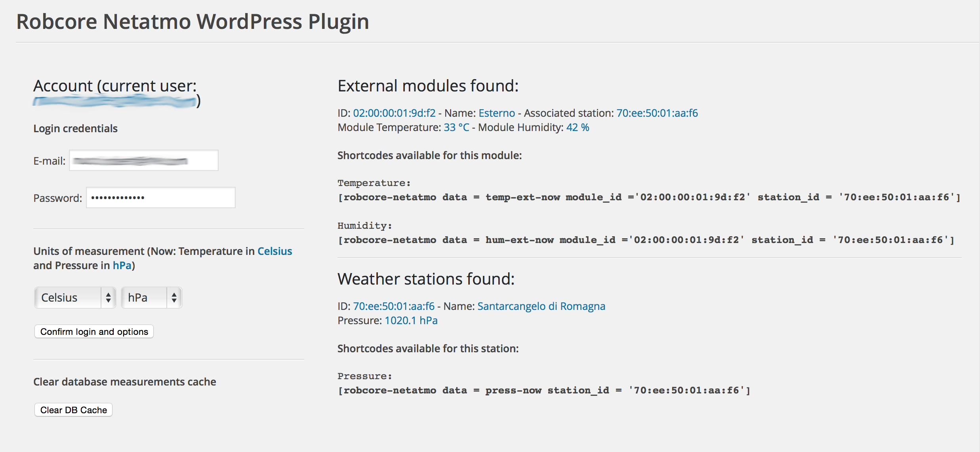Click hPa in units of measurement heading
Screen dimensions: 980x452
(122, 266)
